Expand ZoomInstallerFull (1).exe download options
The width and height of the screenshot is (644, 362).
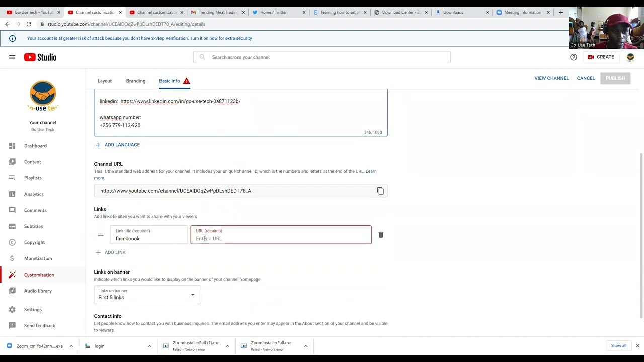[x=227, y=346]
